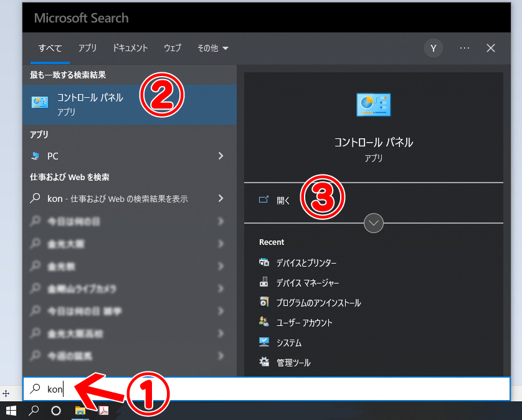Open File Explorer from the taskbar
Image resolution: width=522 pixels, height=420 pixels.
82,411
